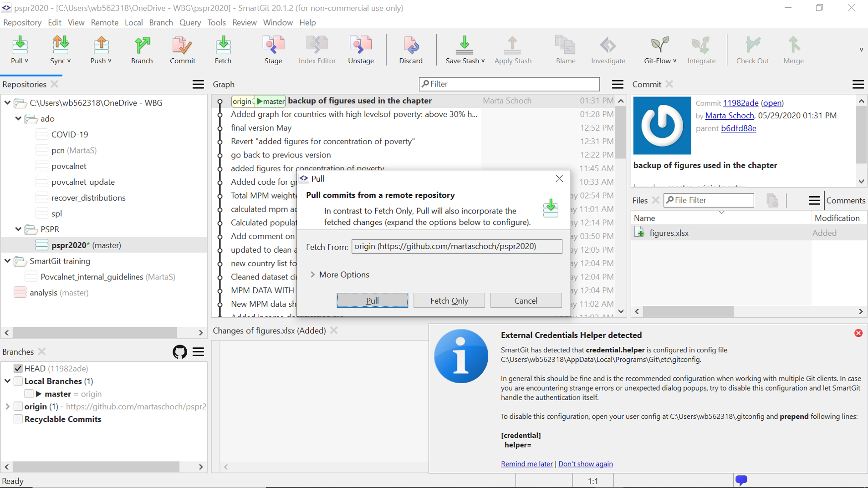This screenshot has width=868, height=488.
Task: Click the Graph Filter input field
Action: [x=509, y=84]
